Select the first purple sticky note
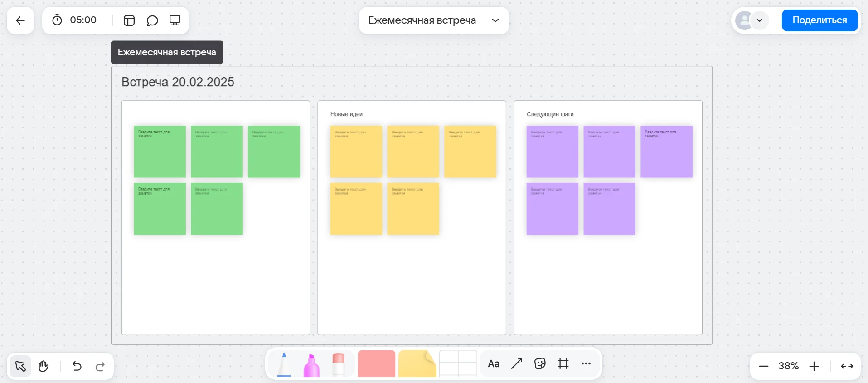Viewport: 868px width, 383px height. (x=552, y=152)
